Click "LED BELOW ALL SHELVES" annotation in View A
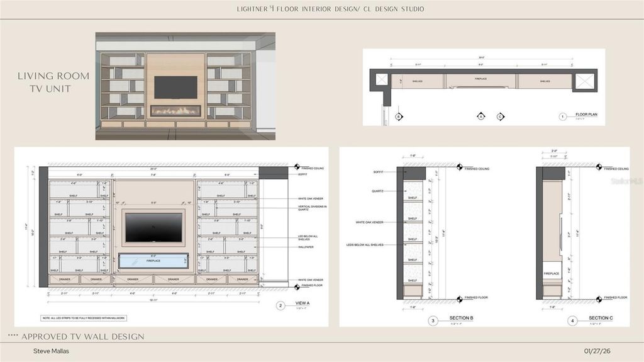Image resolution: width=644 pixels, height=362 pixels. (x=308, y=238)
